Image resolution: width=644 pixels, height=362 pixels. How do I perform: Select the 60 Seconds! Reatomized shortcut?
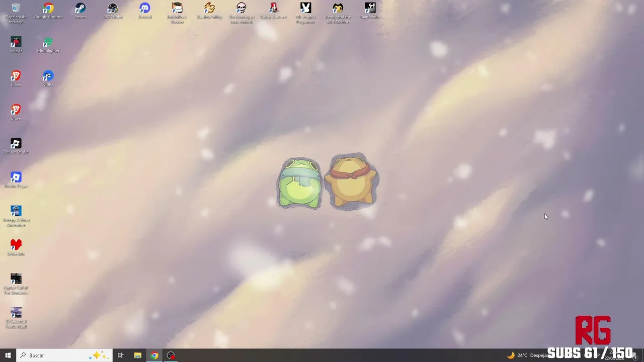(16, 318)
